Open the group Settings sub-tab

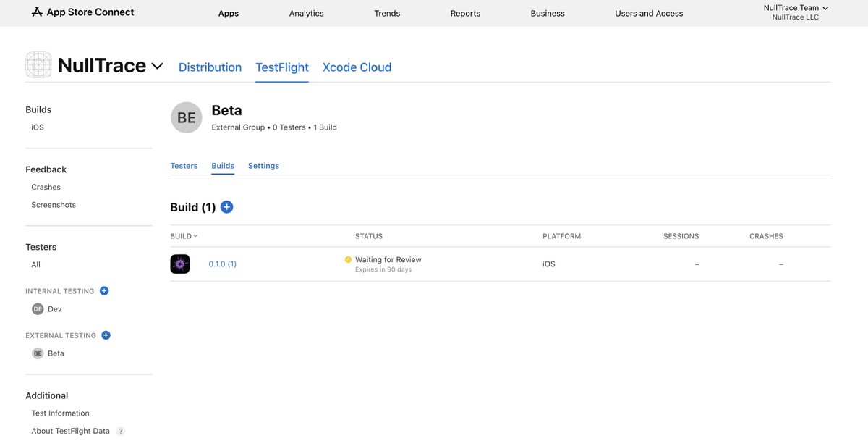pos(263,166)
